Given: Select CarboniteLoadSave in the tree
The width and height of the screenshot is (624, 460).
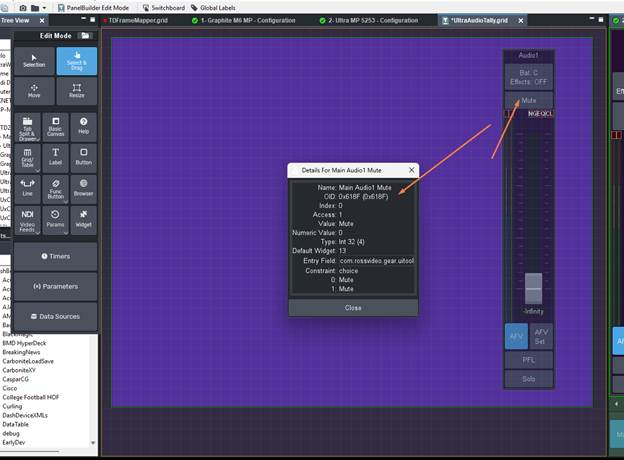Looking at the screenshot, I should (x=28, y=361).
